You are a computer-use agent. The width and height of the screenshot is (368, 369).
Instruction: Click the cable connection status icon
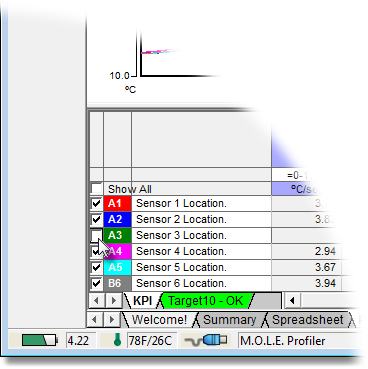206,340
